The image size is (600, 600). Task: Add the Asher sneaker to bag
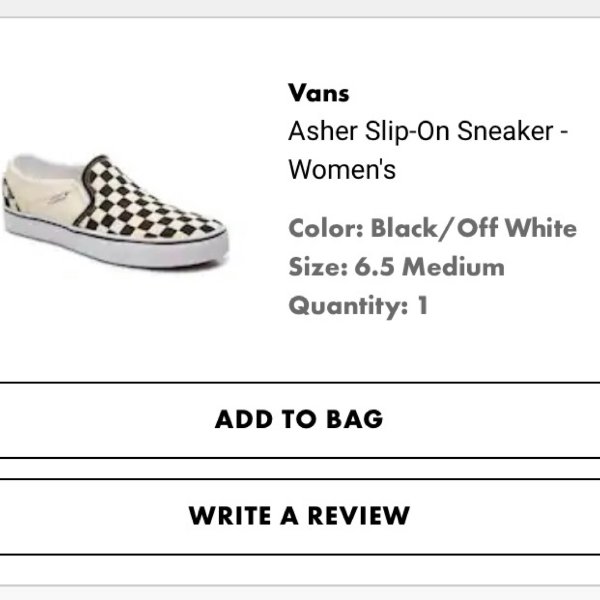pos(300,420)
